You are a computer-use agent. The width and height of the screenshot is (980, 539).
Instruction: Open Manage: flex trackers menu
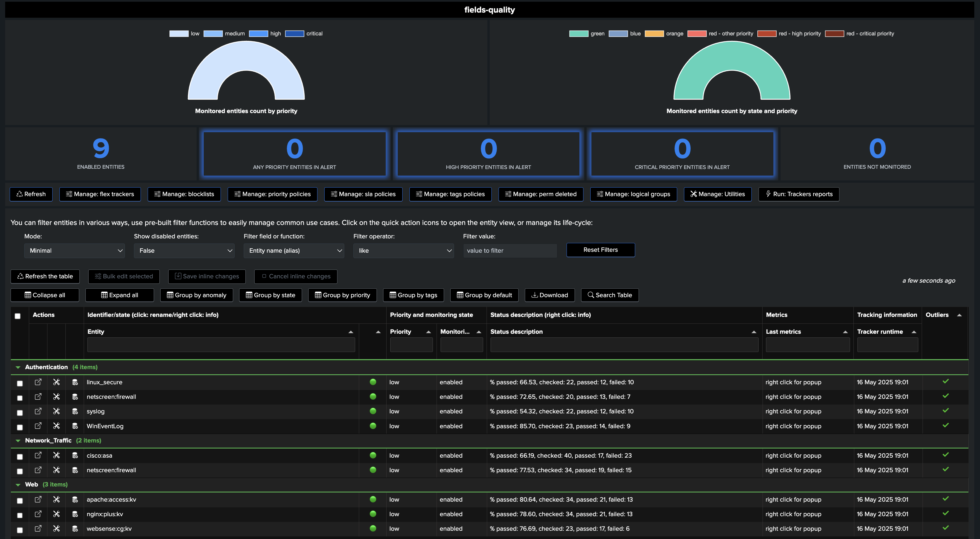click(100, 194)
